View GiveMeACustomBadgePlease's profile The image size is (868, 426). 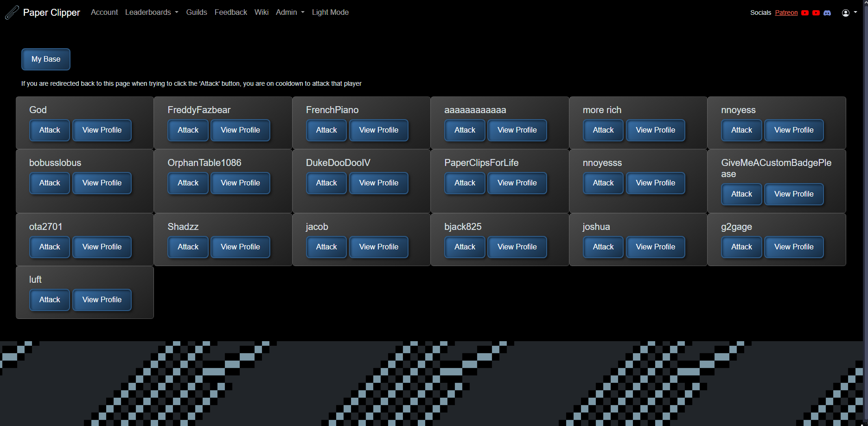(794, 194)
